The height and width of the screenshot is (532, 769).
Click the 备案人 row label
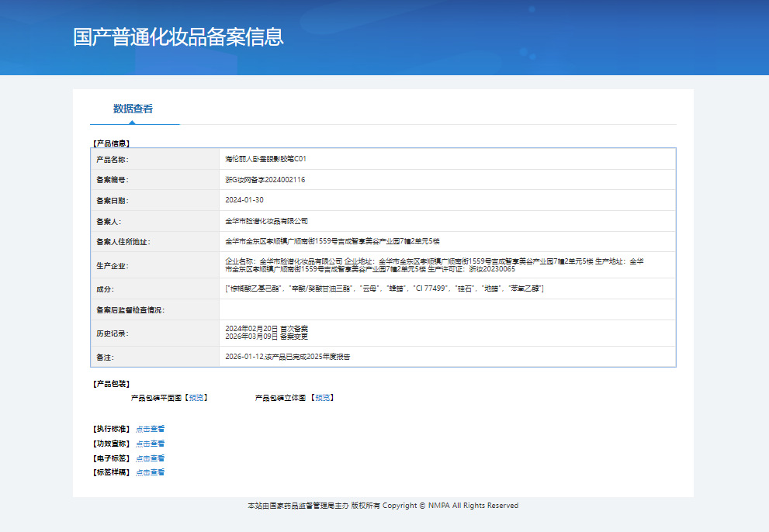click(109, 222)
